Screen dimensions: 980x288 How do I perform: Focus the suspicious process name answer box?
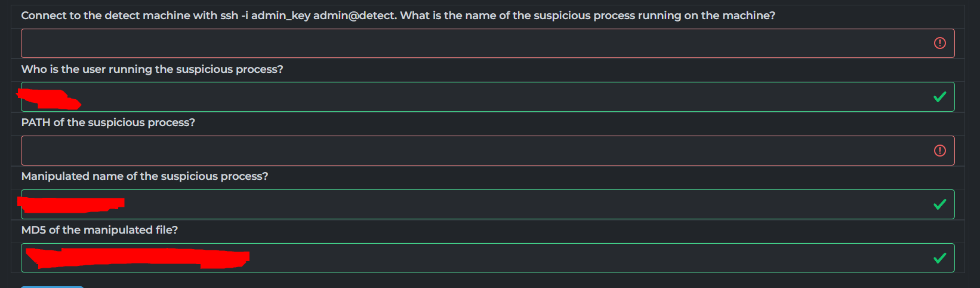click(x=488, y=43)
